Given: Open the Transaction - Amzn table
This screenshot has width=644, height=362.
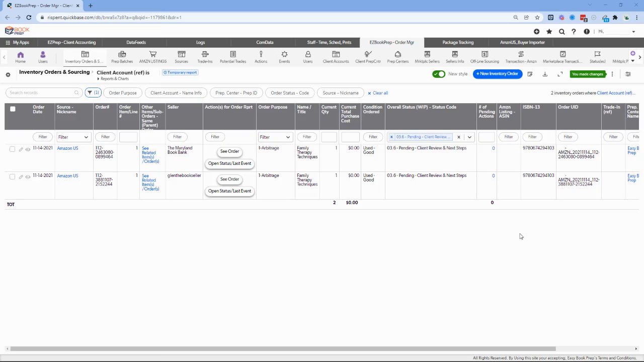Looking at the screenshot, I should (521, 57).
